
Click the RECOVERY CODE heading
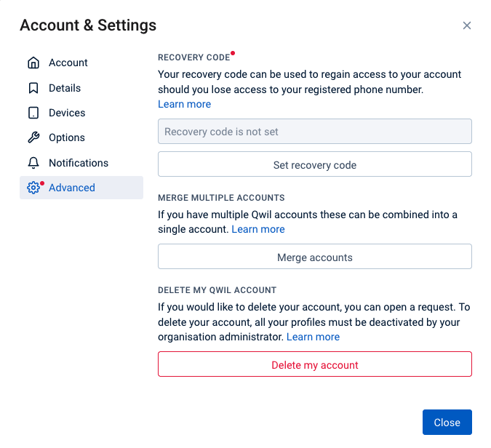click(x=193, y=57)
